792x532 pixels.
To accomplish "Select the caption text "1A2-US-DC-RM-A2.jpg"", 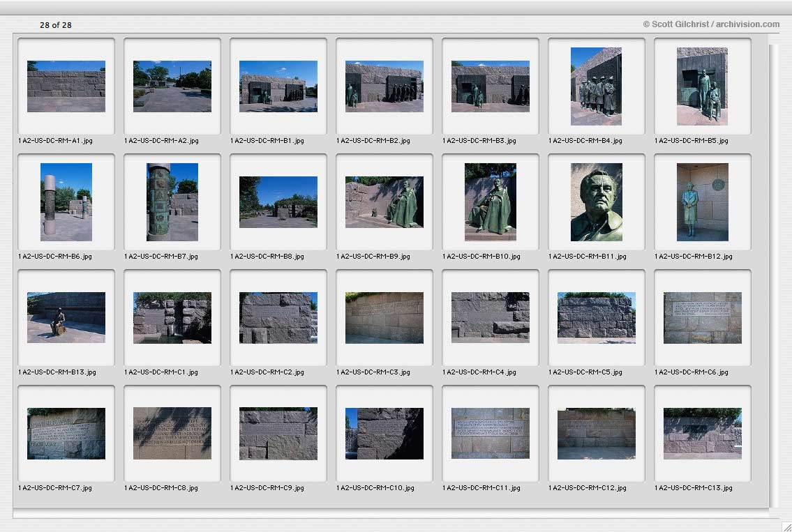I will [162, 141].
